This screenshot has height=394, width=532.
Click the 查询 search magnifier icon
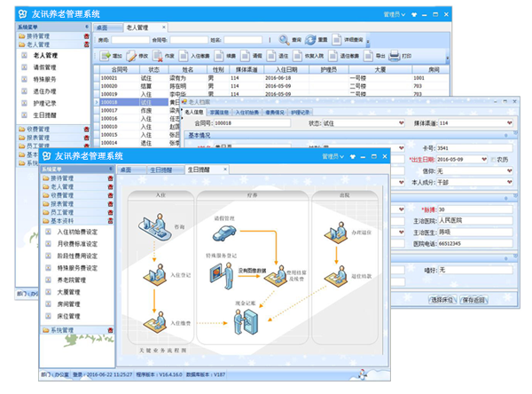tap(284, 40)
